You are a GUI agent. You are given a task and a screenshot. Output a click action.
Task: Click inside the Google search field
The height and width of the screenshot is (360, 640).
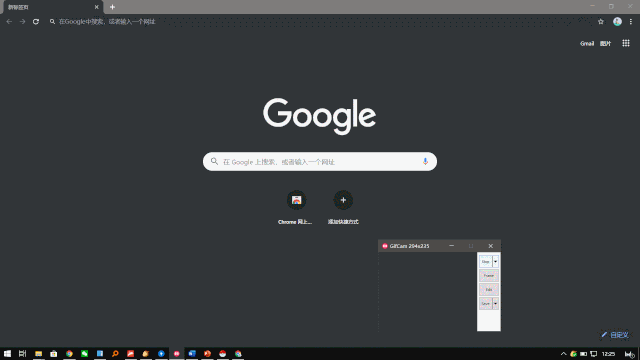coord(320,162)
